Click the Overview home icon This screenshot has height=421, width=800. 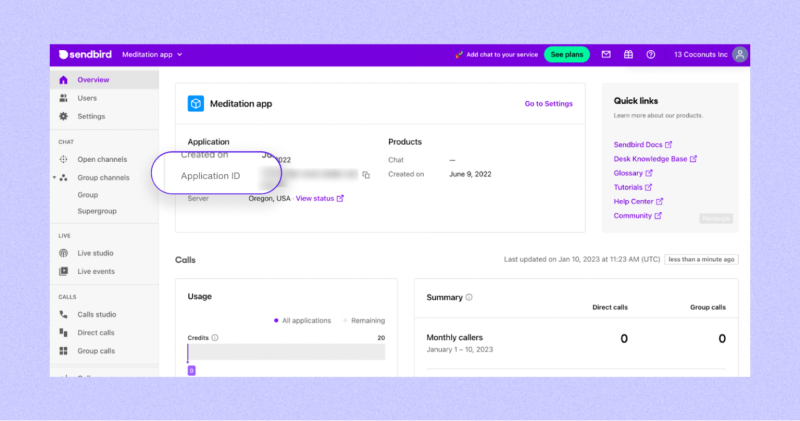coord(63,80)
